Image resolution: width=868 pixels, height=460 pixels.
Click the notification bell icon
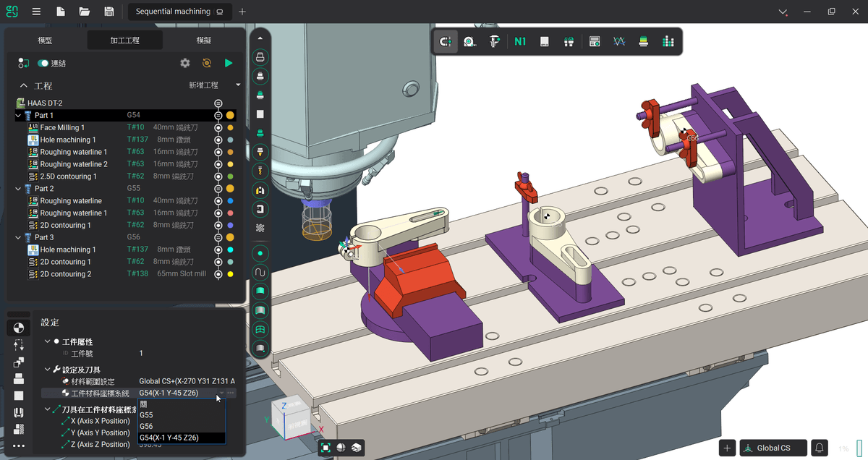[819, 448]
